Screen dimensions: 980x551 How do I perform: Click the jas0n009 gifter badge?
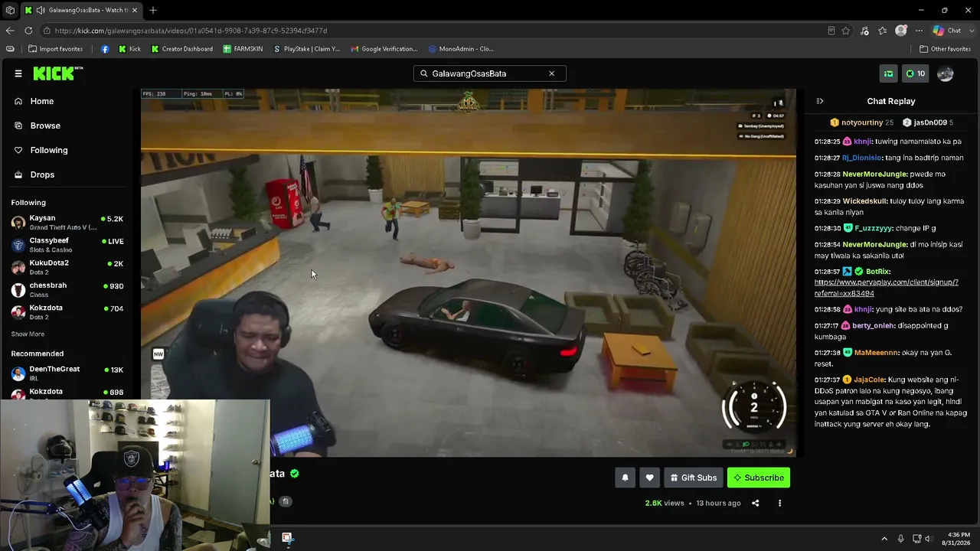(x=928, y=122)
